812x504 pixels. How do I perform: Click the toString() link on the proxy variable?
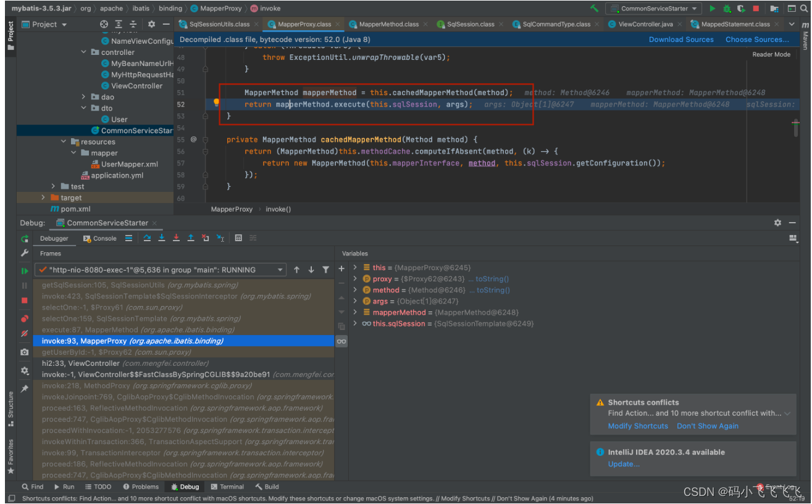coord(492,279)
